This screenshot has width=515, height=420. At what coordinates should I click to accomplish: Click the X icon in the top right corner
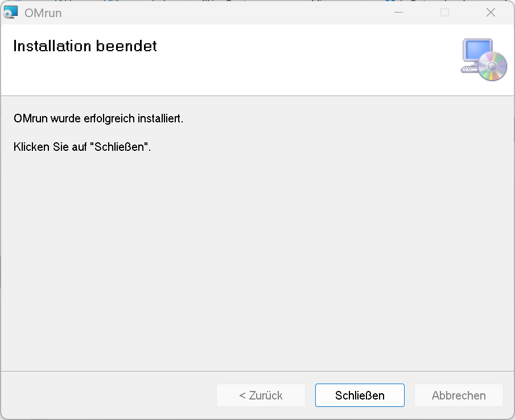click(x=491, y=12)
